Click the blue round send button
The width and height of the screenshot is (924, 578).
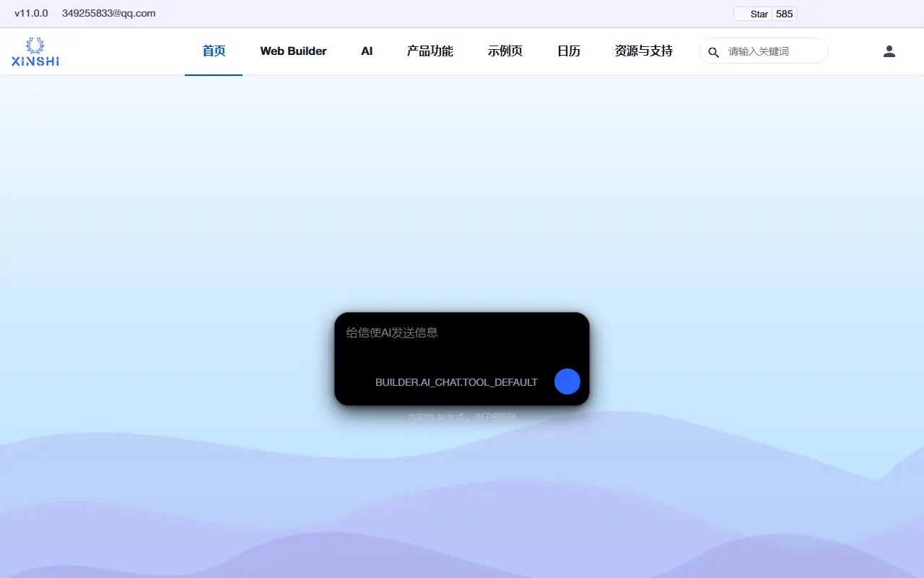567,381
